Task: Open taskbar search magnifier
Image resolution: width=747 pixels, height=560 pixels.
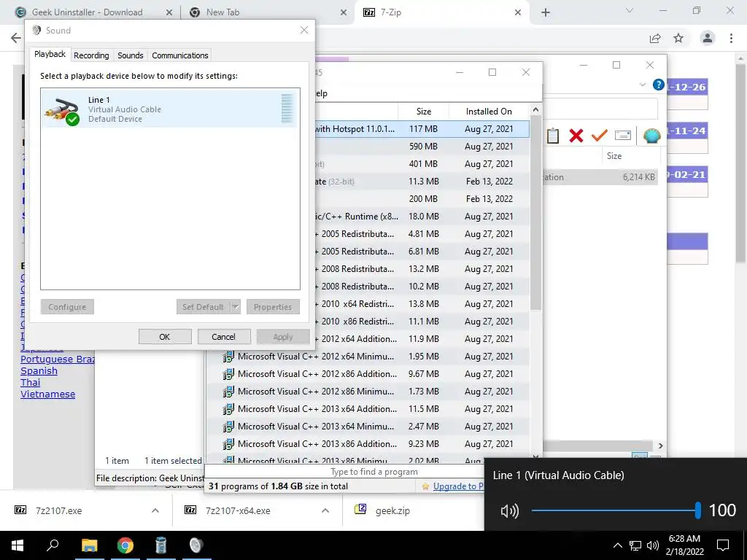Action: click(x=53, y=545)
